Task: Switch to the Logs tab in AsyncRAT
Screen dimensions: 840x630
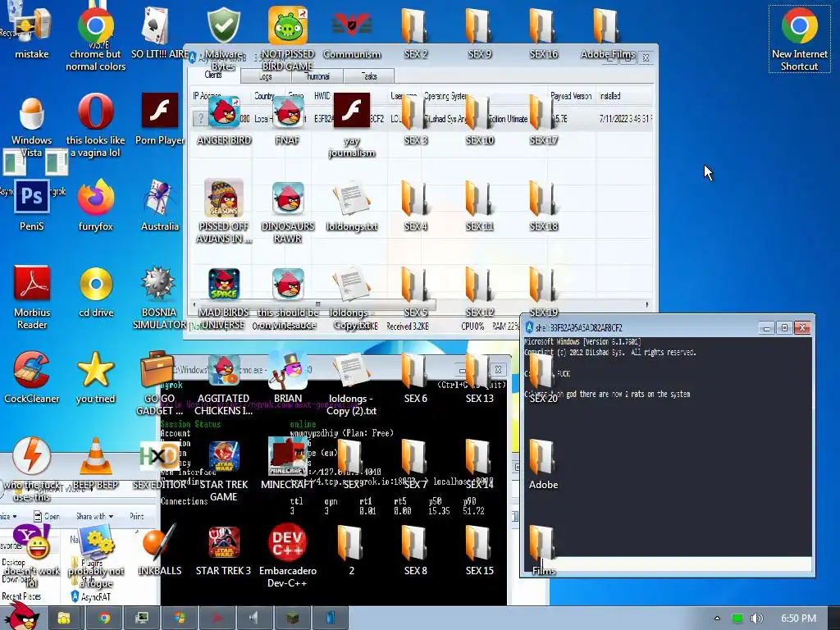Action: [x=266, y=76]
